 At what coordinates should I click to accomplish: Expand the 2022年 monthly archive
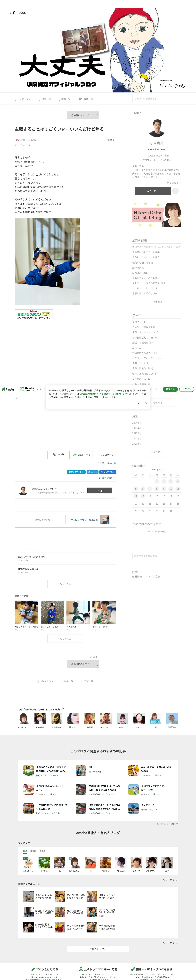pos(136,433)
